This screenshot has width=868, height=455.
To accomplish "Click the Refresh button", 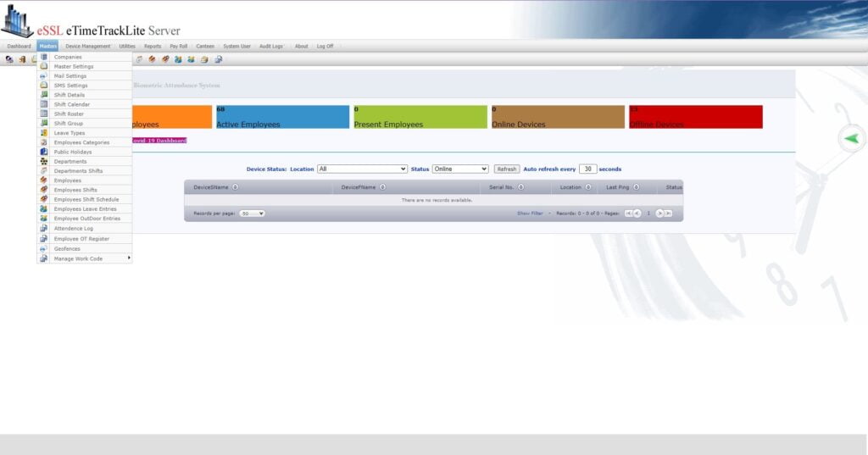I will tap(507, 169).
